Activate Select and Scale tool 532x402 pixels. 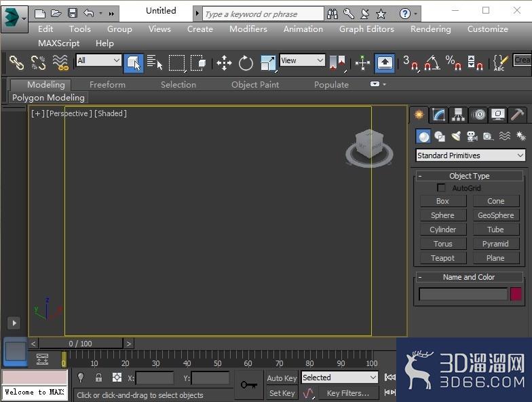point(268,62)
